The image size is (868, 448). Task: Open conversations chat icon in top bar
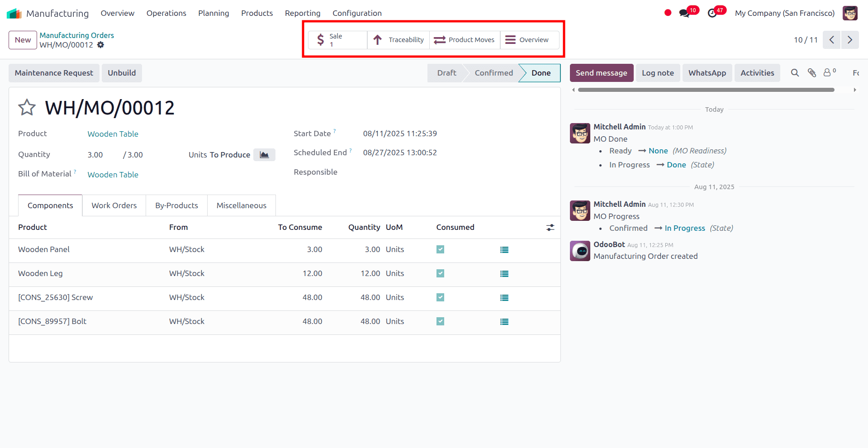coord(684,13)
